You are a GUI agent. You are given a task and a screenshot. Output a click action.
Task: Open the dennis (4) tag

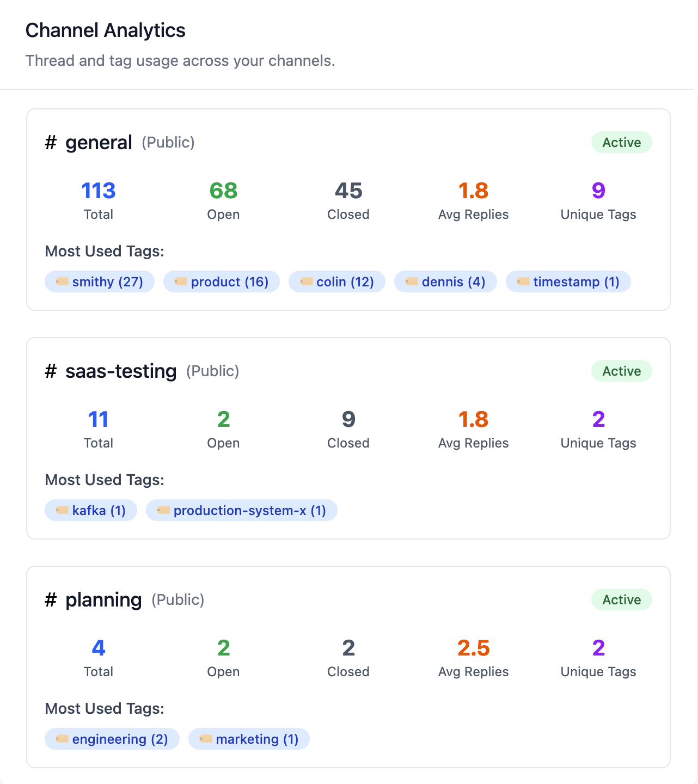coord(445,281)
